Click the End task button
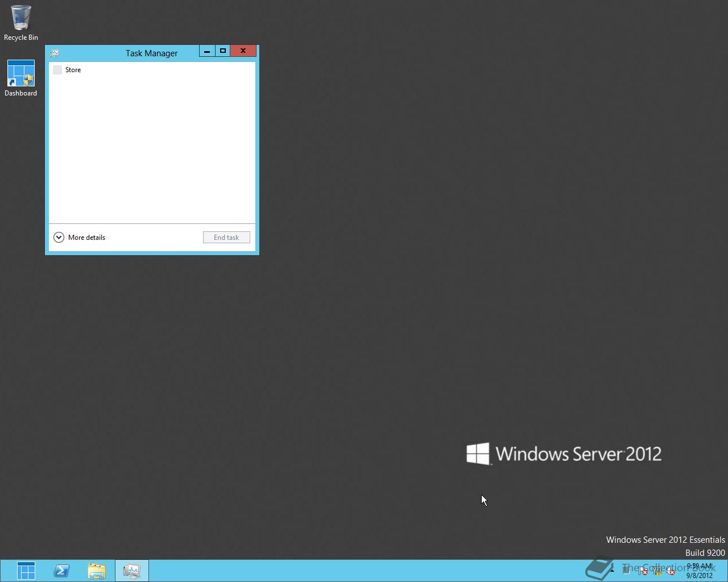The image size is (728, 582). click(226, 238)
